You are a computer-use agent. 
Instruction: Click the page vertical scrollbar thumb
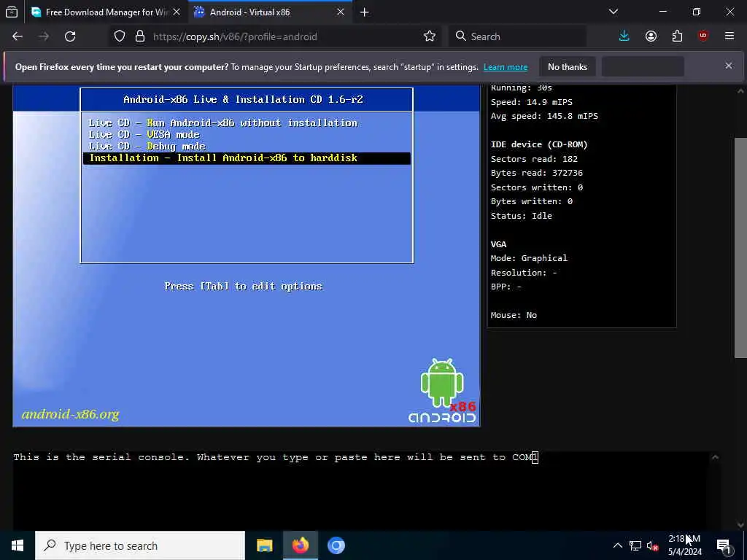[x=740, y=248]
